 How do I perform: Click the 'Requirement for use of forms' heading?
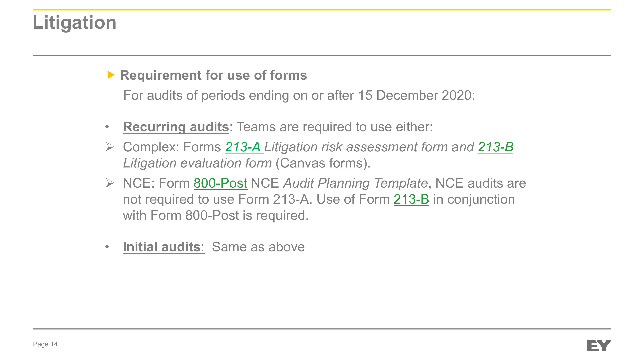coord(213,75)
